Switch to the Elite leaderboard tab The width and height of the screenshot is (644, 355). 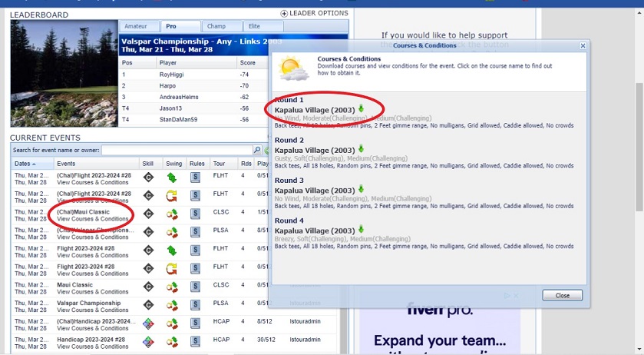pyautogui.click(x=263, y=26)
